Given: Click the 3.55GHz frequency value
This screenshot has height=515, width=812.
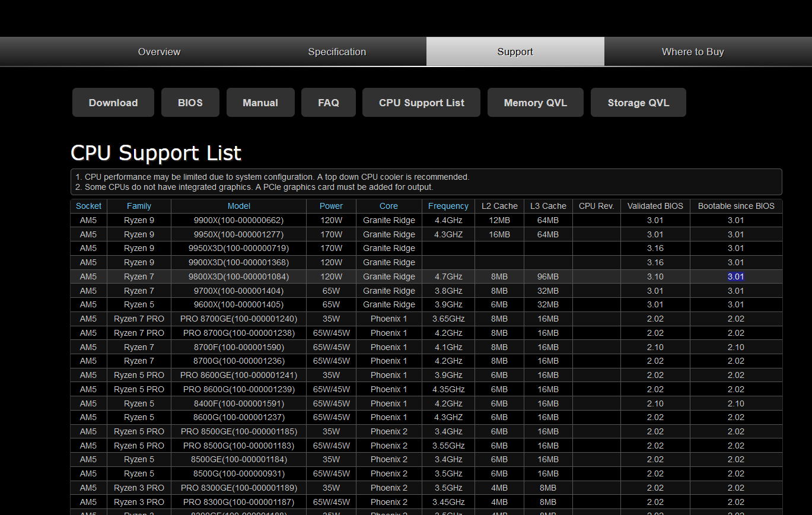Looking at the screenshot, I should pyautogui.click(x=448, y=446).
